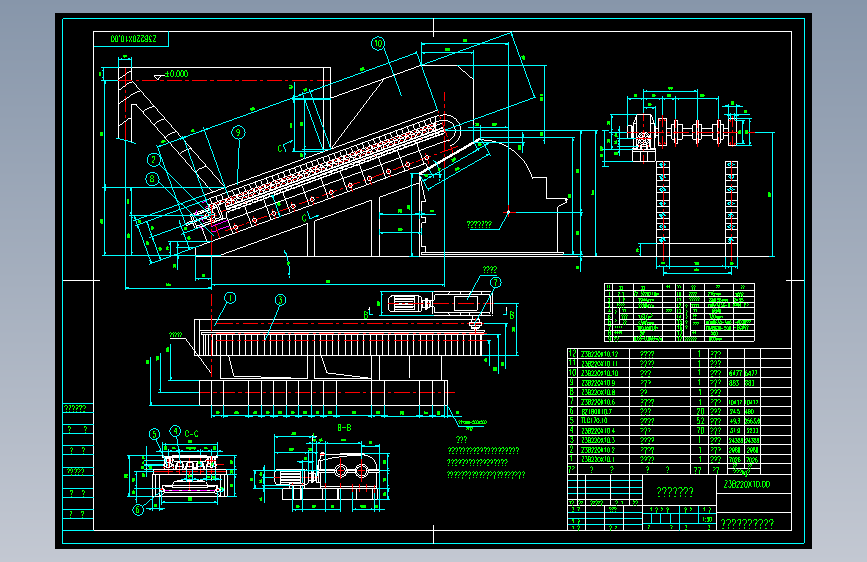Click quantity 52 in parts list

point(701,421)
